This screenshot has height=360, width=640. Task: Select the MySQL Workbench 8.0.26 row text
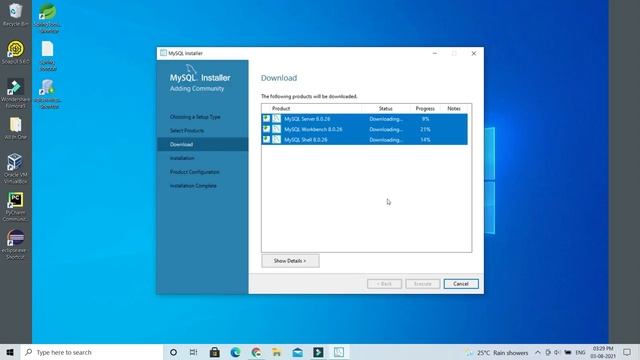tap(313, 129)
